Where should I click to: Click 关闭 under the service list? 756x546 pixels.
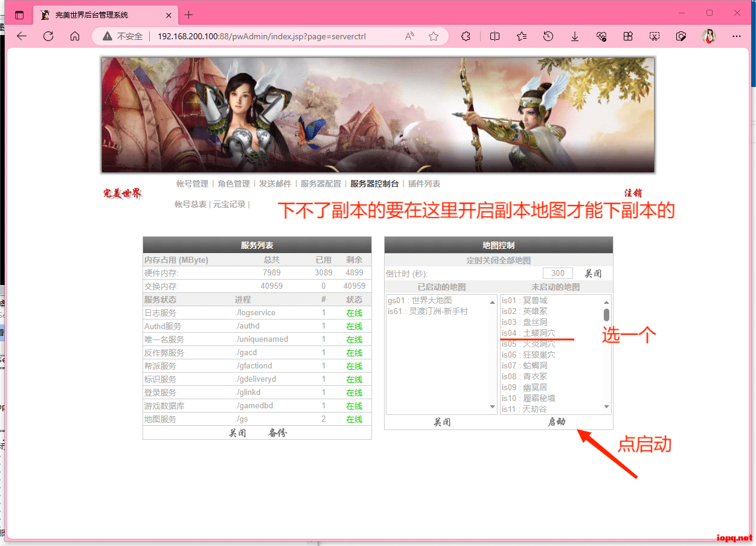237,433
